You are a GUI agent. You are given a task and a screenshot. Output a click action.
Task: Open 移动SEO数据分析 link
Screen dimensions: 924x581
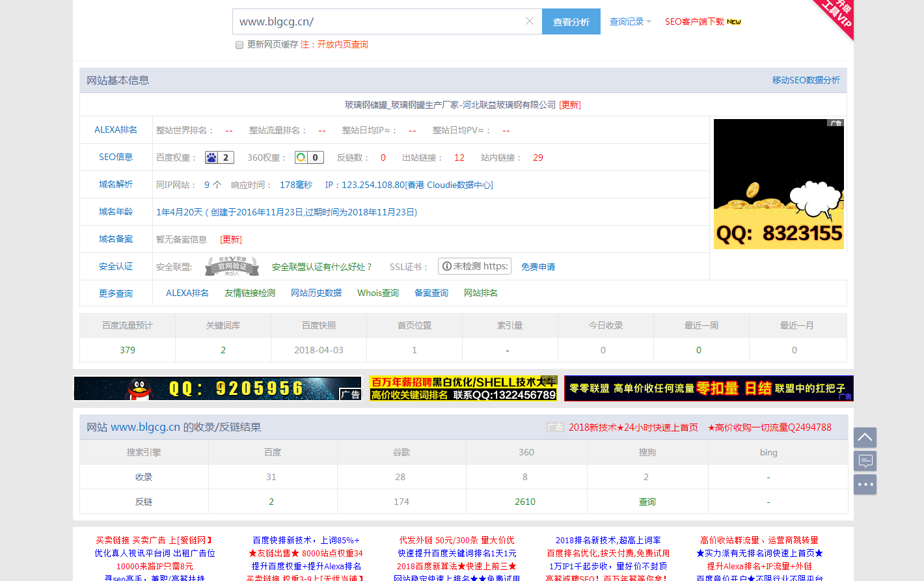pyautogui.click(x=806, y=80)
